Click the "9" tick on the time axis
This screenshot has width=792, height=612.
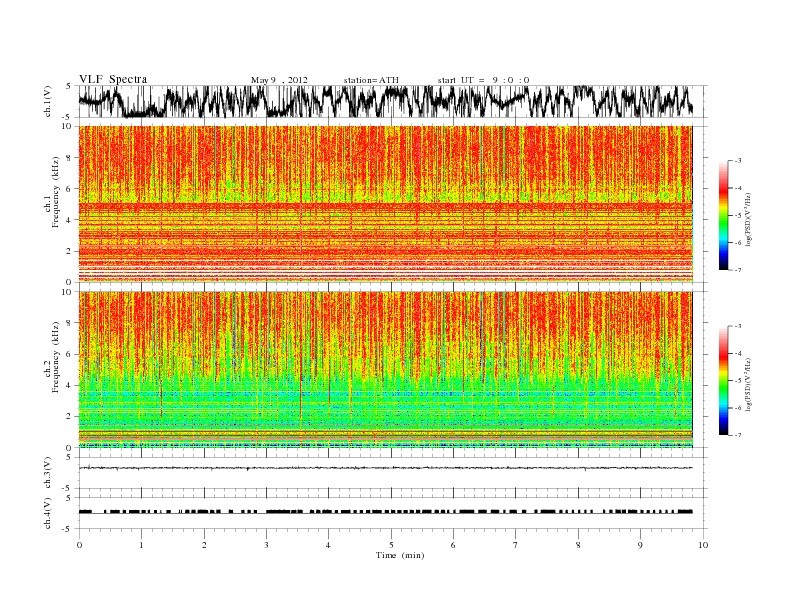coord(640,545)
